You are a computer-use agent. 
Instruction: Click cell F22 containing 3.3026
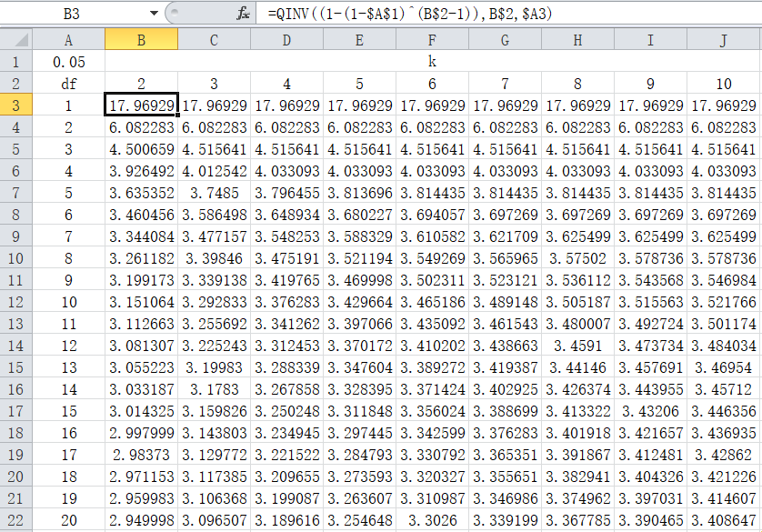[432, 520]
